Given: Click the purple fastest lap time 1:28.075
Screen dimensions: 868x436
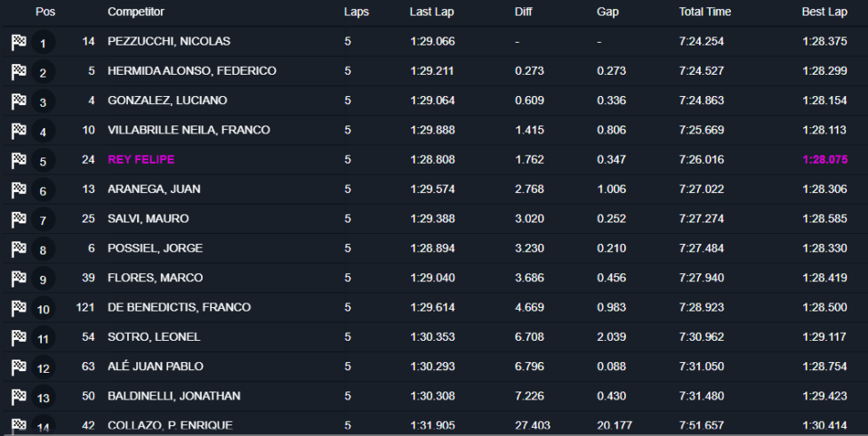Looking at the screenshot, I should tap(824, 159).
